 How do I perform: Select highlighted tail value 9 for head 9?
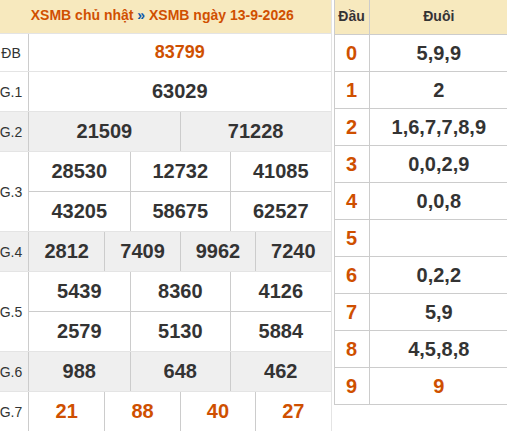click(439, 386)
